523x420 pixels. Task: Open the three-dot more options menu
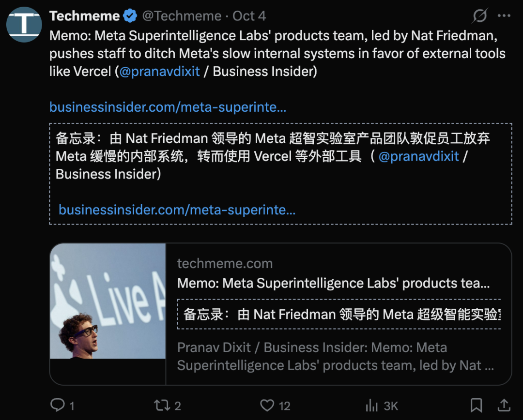(x=504, y=16)
